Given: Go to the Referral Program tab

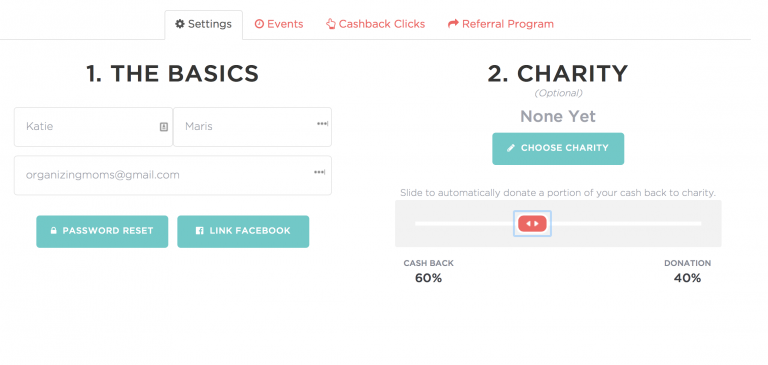Looking at the screenshot, I should pos(501,24).
